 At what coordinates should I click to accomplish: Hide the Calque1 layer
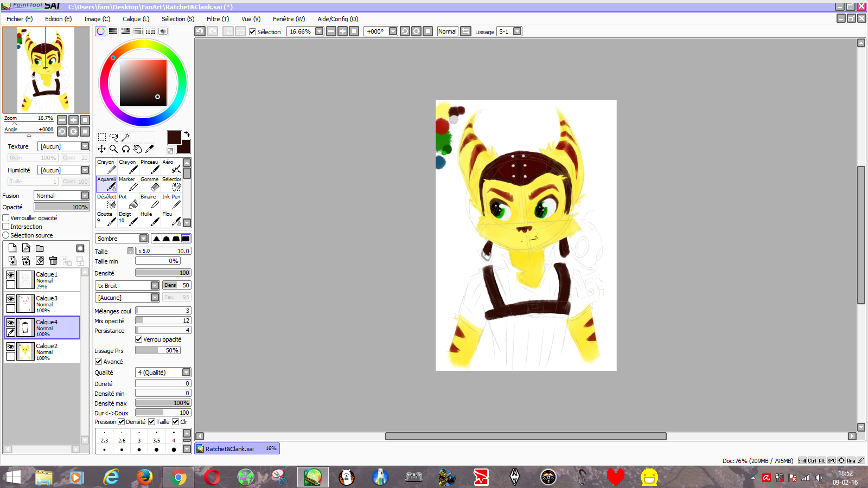(x=10, y=275)
